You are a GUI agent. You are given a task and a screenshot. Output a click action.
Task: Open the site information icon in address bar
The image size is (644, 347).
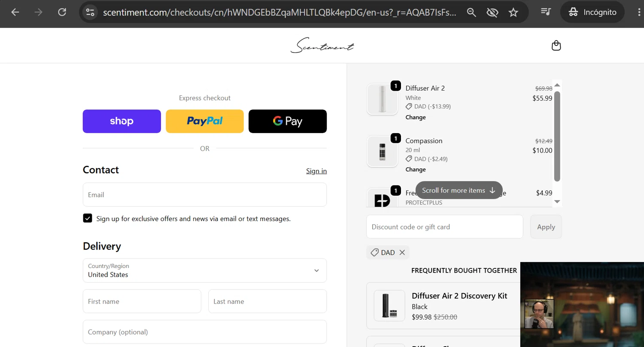90,12
